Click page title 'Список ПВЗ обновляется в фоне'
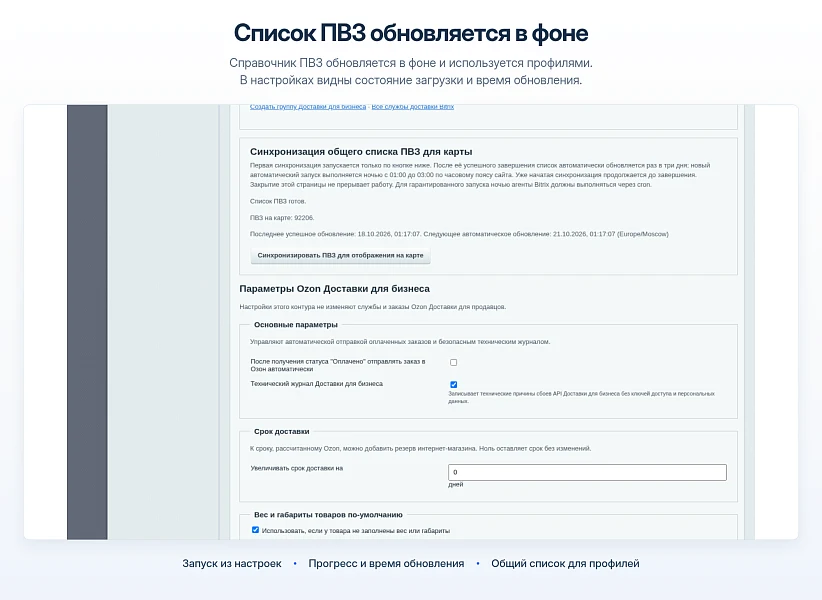The image size is (822, 600). pos(411,33)
